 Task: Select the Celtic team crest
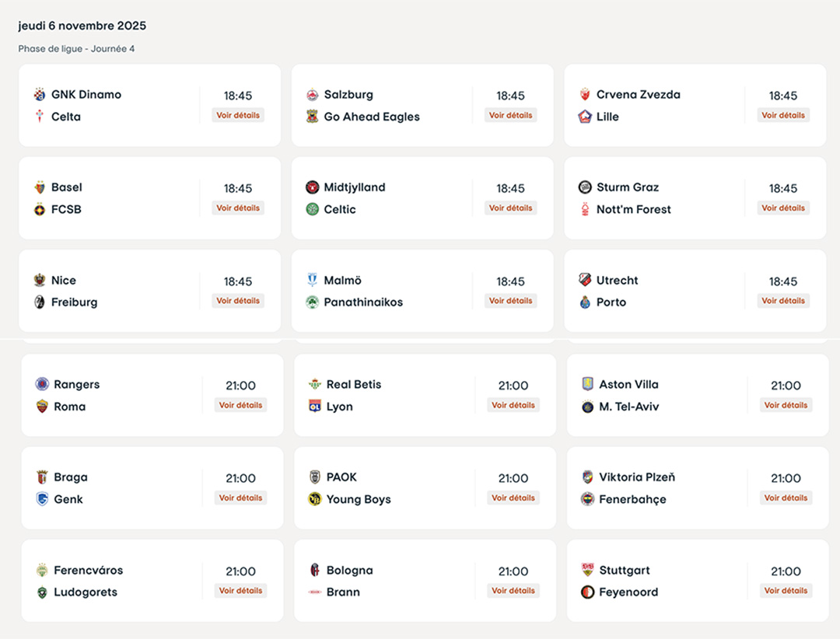pos(313,209)
